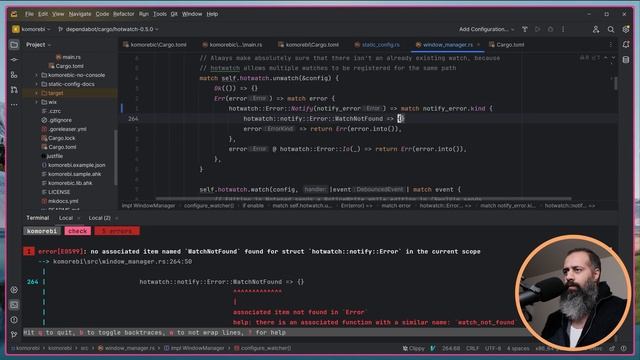Close the Local (2) terminal tab
This screenshot has height=360, width=640.
(116, 218)
